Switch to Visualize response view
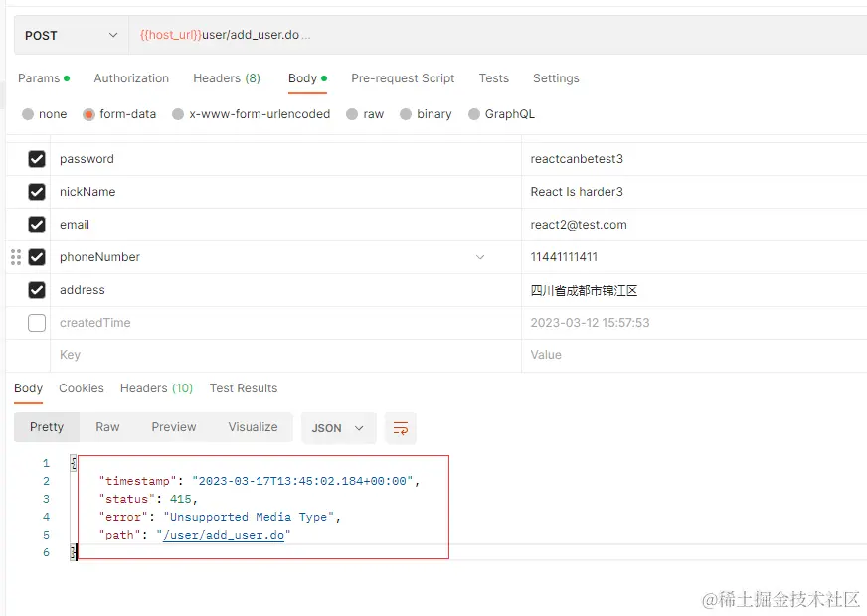Viewport: 867px width, 616px height. pos(253,427)
